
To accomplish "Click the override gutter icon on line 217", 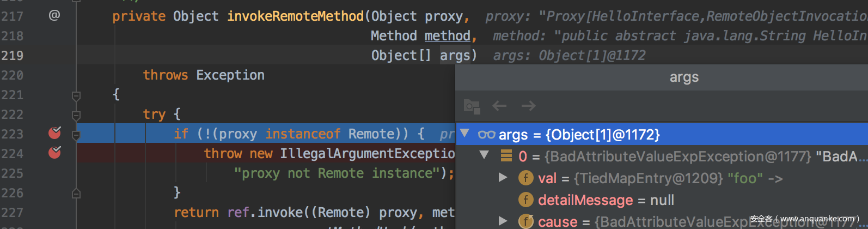I will coord(54,16).
